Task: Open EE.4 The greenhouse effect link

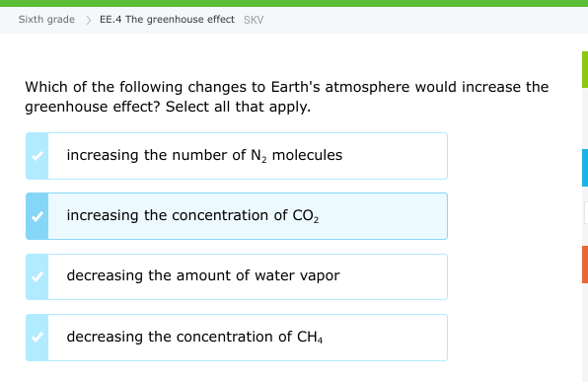Action: 167,19
